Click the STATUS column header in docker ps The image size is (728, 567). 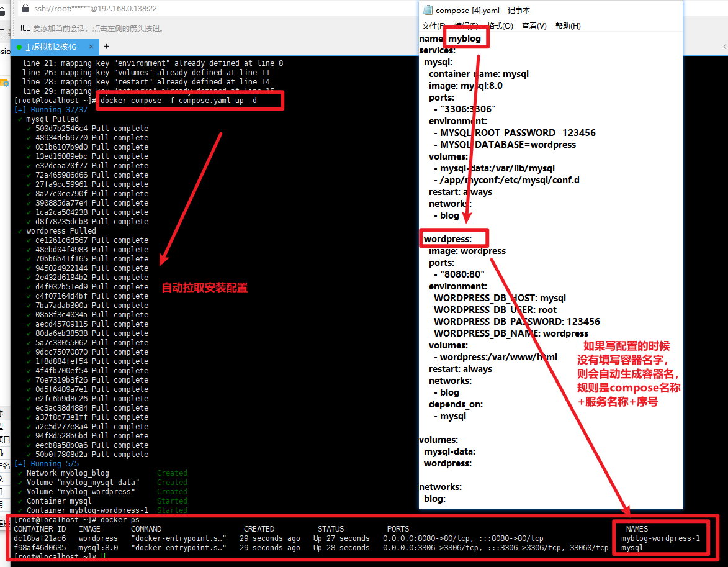click(331, 529)
